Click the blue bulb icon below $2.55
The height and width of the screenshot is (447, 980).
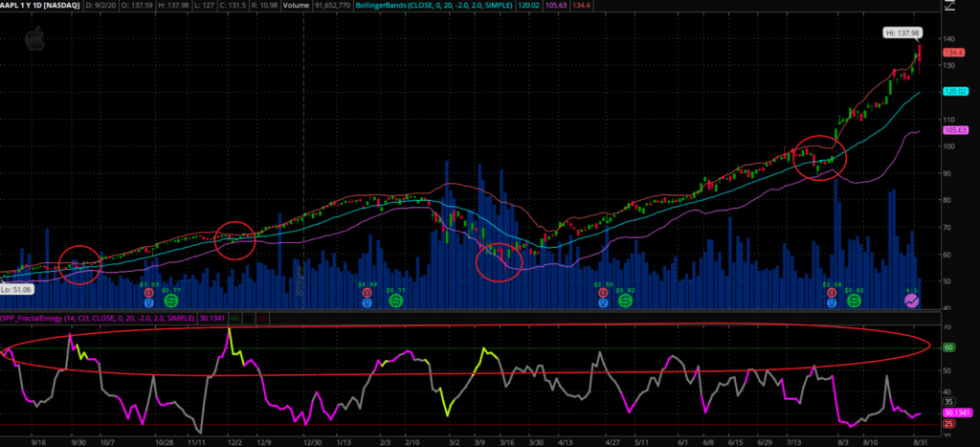[603, 302]
